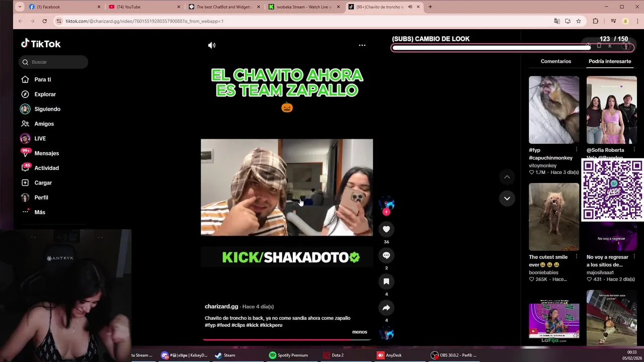Mute the TikTok video sound
Image resolution: width=644 pixels, height=362 pixels.
point(212,45)
